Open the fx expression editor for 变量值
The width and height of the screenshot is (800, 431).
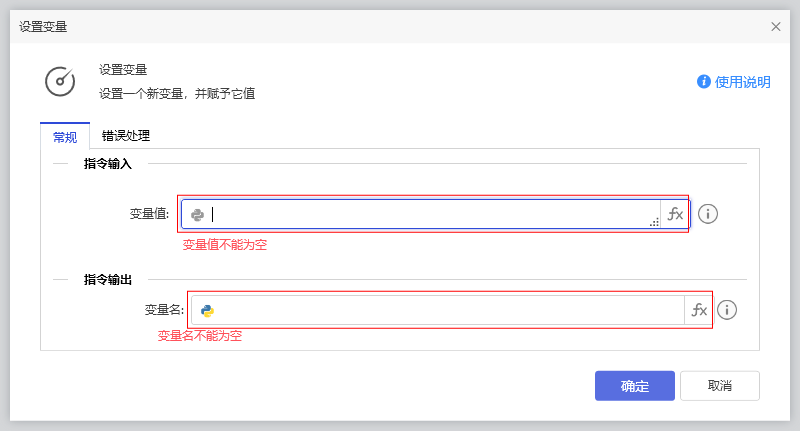[675, 214]
